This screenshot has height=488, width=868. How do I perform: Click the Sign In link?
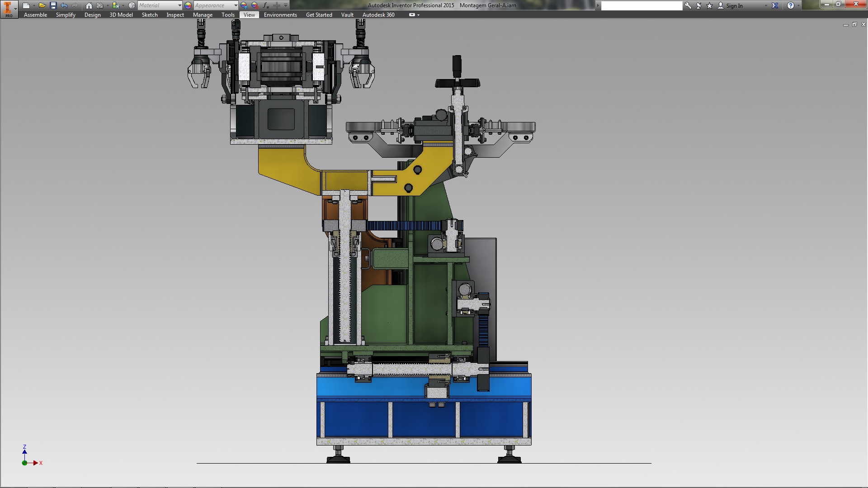point(734,6)
